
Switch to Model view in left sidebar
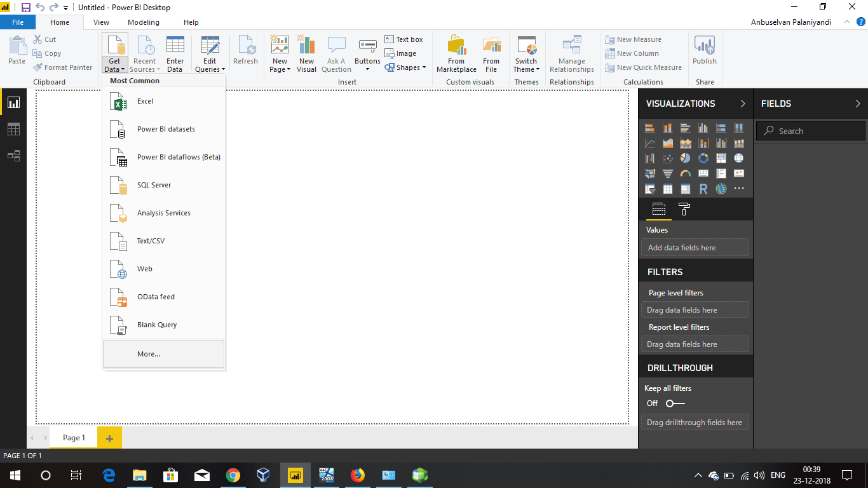[13, 156]
